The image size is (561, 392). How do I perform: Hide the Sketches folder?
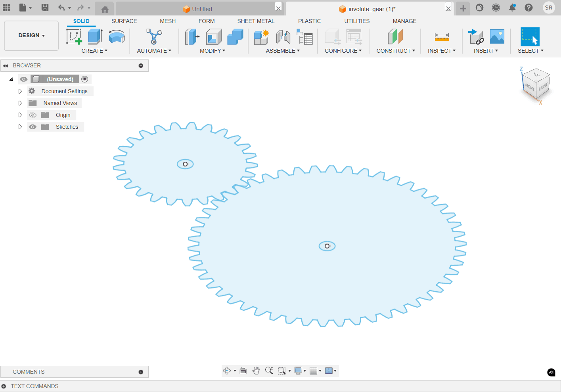(x=33, y=127)
